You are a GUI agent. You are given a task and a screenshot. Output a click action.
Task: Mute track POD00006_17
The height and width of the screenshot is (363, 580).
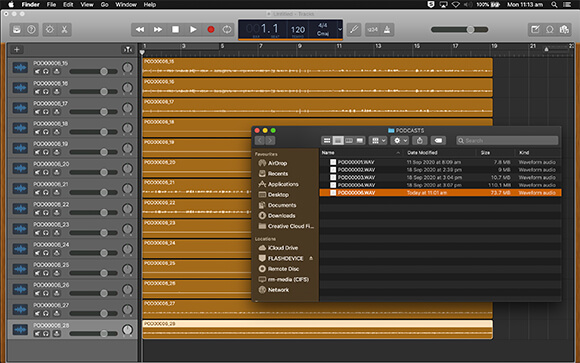[x=37, y=112]
